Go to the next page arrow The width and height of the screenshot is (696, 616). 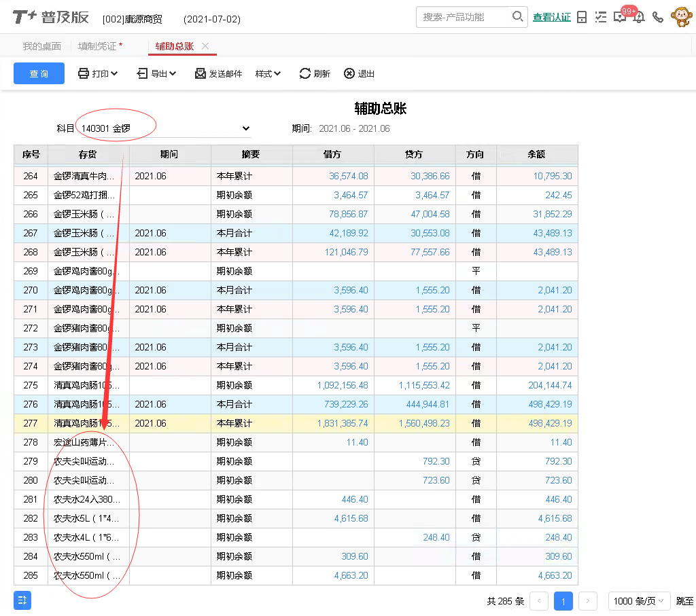588,601
